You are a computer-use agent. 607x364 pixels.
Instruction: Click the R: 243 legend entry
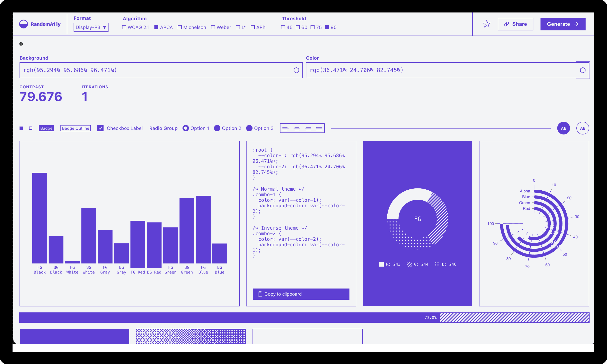[390, 264]
